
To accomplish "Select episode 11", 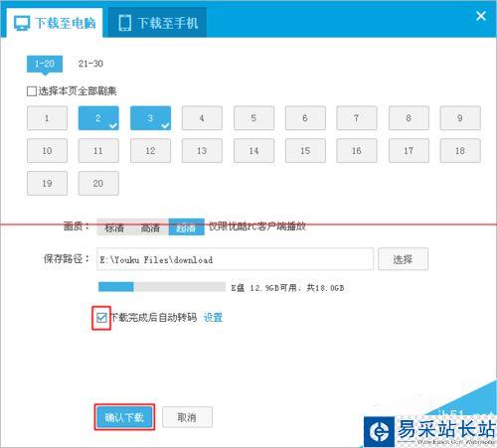I will coord(98,151).
